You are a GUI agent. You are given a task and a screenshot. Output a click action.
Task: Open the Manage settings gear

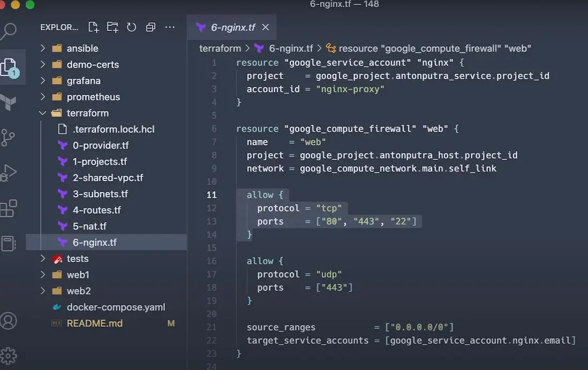9,356
